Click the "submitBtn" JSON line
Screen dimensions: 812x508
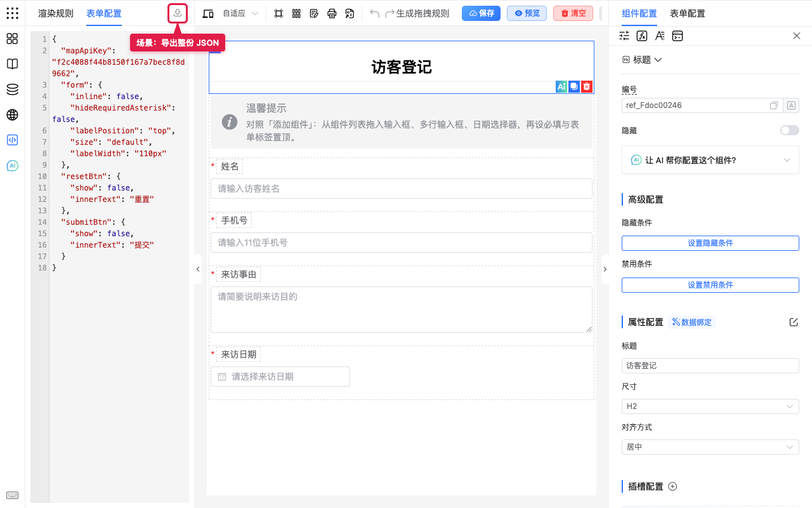94,222
